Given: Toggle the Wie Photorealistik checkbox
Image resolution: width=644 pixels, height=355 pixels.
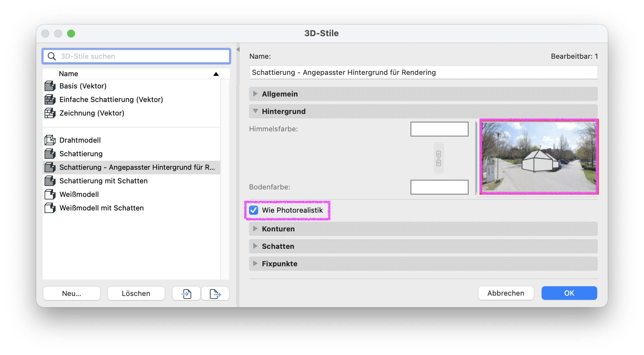Looking at the screenshot, I should [x=254, y=210].
